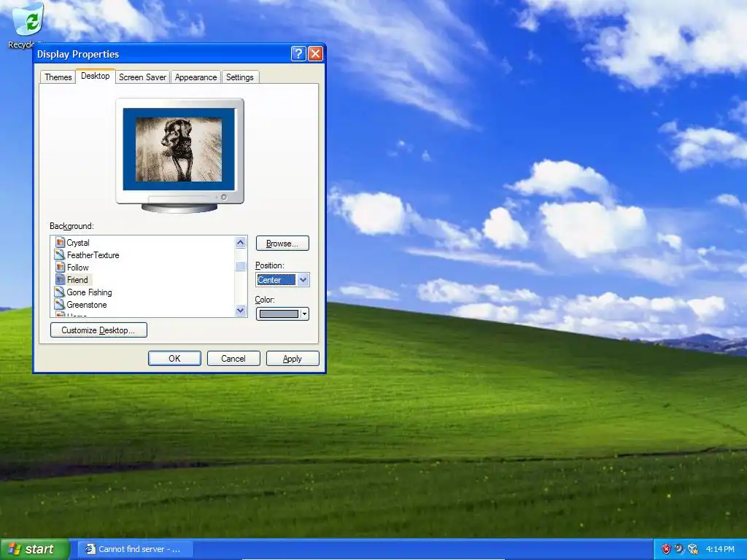Click the Center position combo box
Viewport: 747px width, 560px height.
[x=282, y=280]
